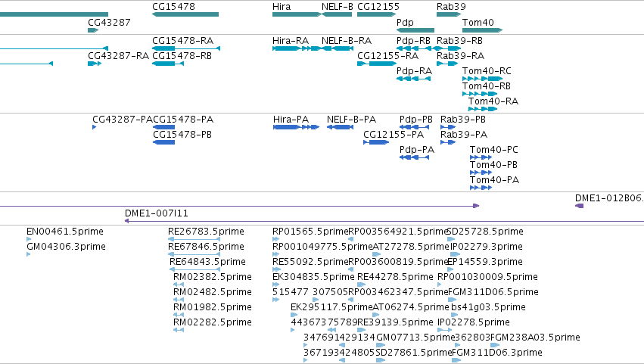Select protein Pdp-PA

(415, 157)
